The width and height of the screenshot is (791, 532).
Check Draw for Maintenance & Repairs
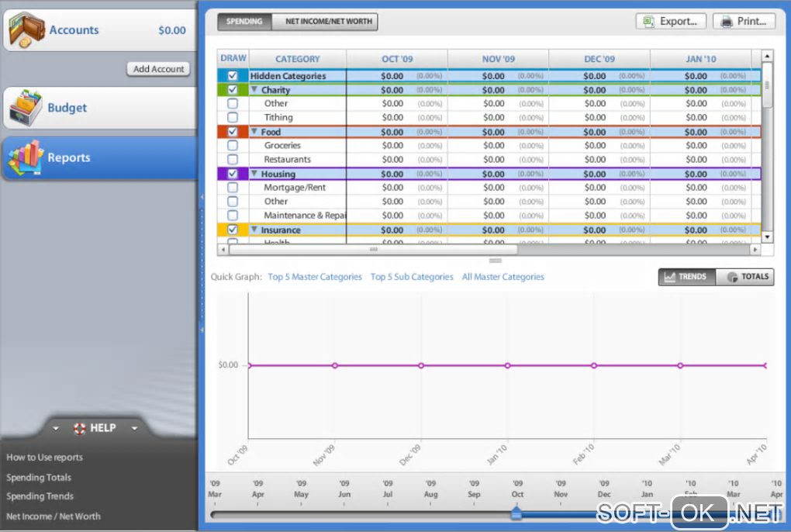pyautogui.click(x=233, y=216)
